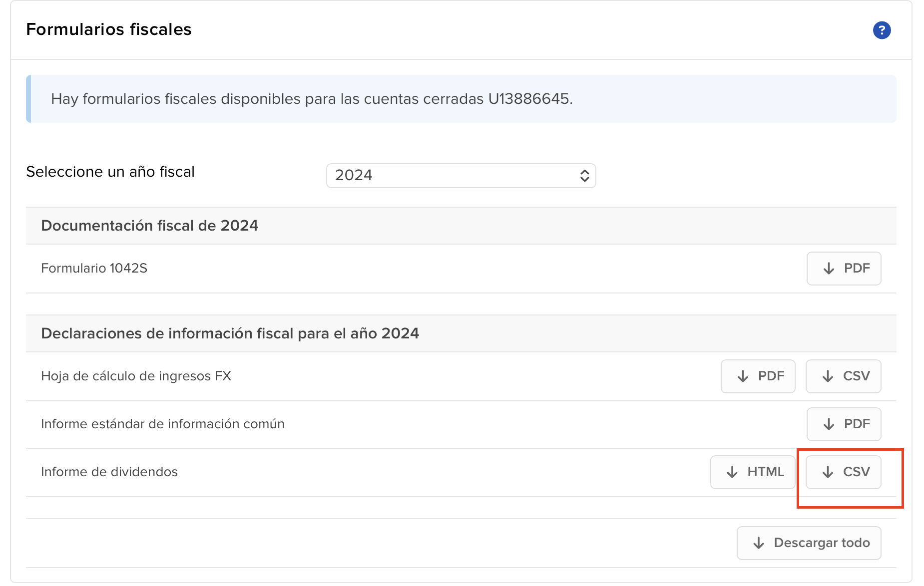Click the download arrow beside FX worksheet PDF

pyautogui.click(x=743, y=376)
